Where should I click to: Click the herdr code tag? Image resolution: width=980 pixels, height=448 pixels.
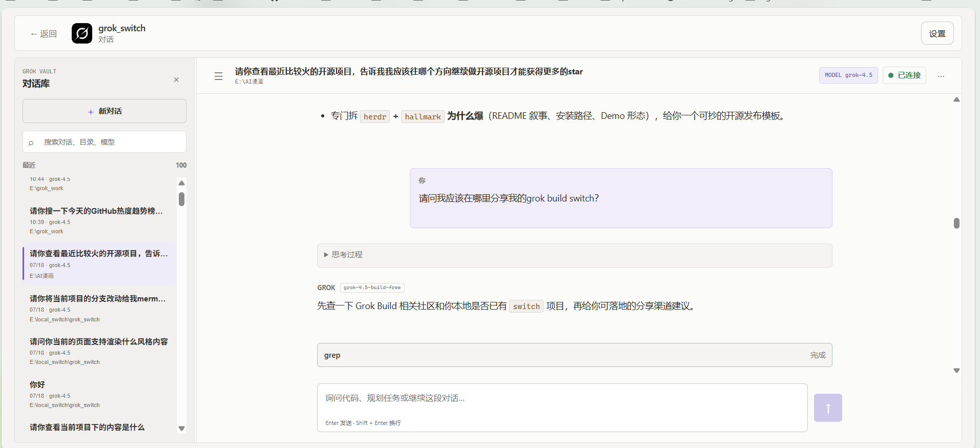click(375, 117)
